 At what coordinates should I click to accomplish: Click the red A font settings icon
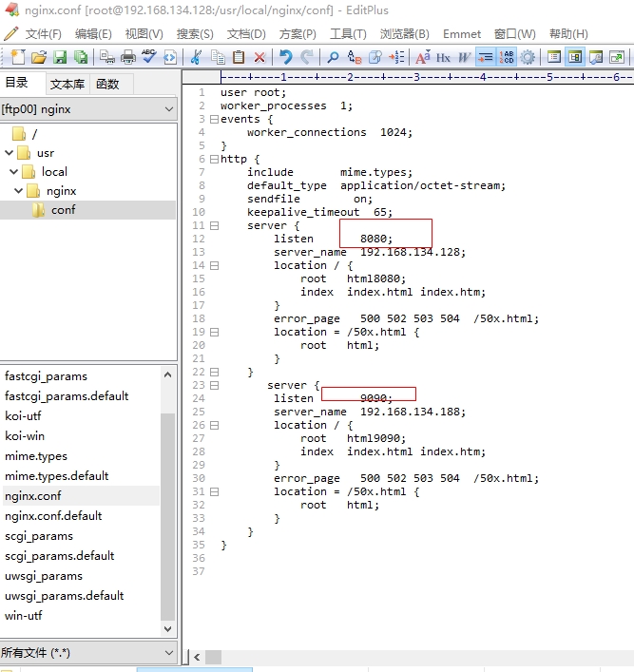click(x=423, y=57)
